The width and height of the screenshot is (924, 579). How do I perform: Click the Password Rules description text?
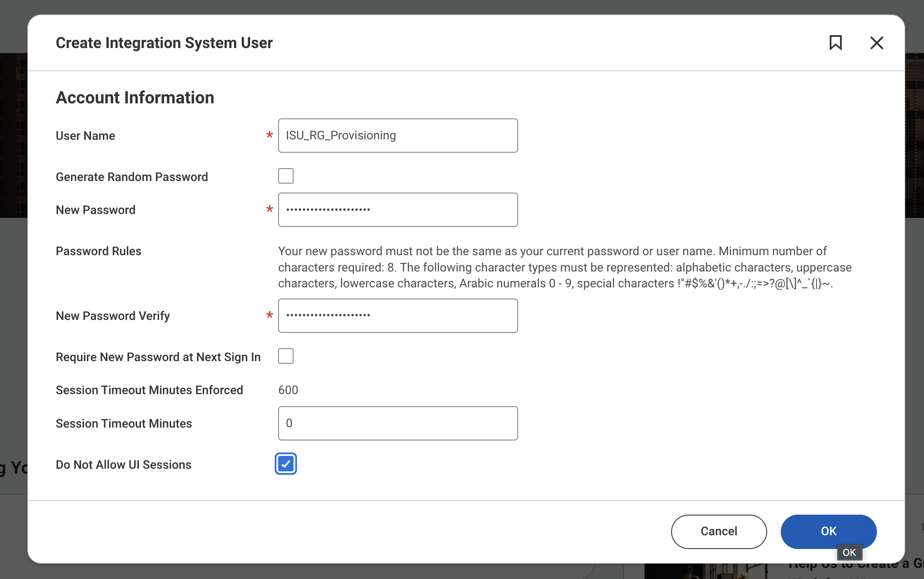tap(565, 267)
